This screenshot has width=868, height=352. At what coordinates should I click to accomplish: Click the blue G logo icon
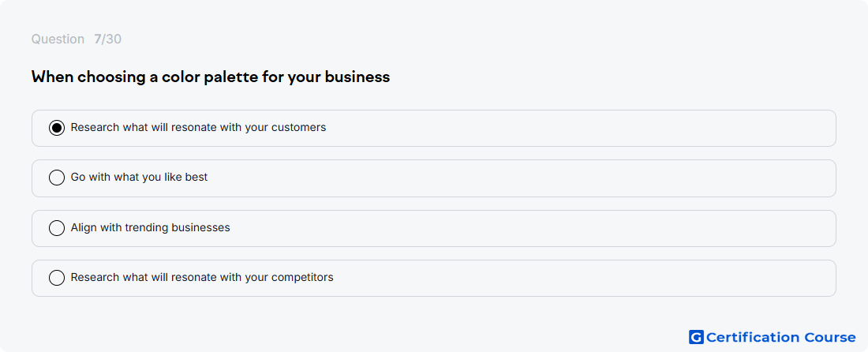696,337
